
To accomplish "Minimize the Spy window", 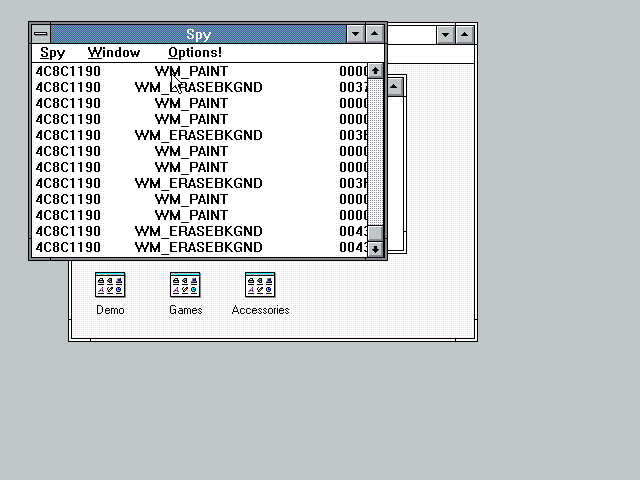I will tap(355, 34).
